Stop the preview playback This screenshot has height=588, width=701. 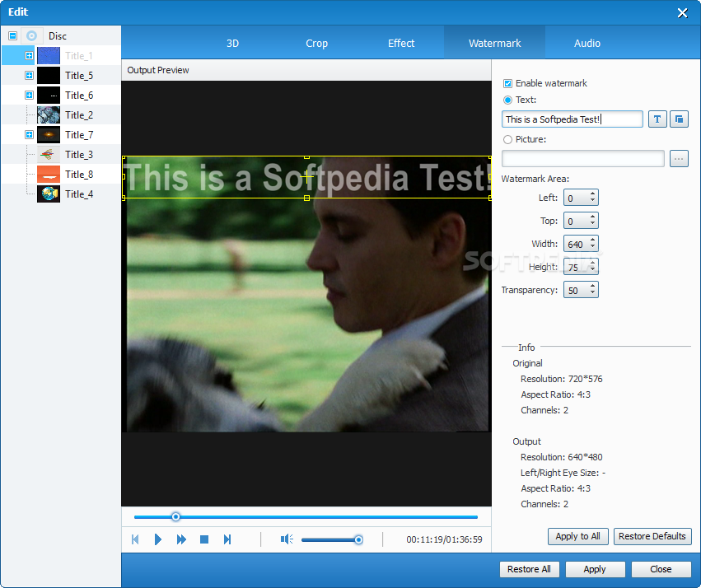pos(204,539)
